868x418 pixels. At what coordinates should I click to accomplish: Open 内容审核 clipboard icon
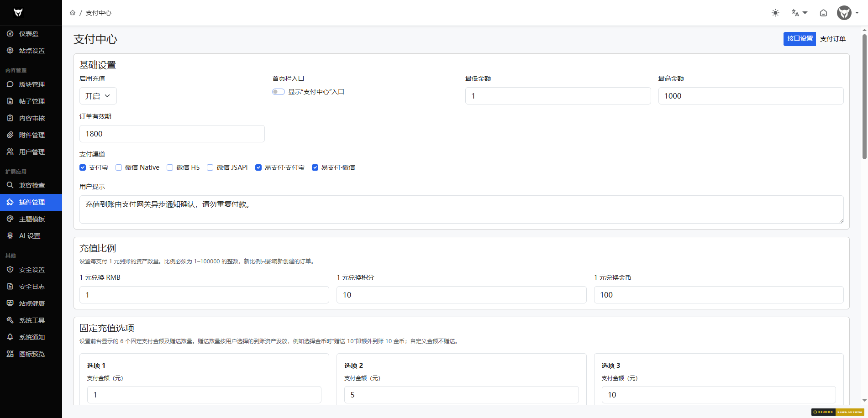[x=10, y=118]
